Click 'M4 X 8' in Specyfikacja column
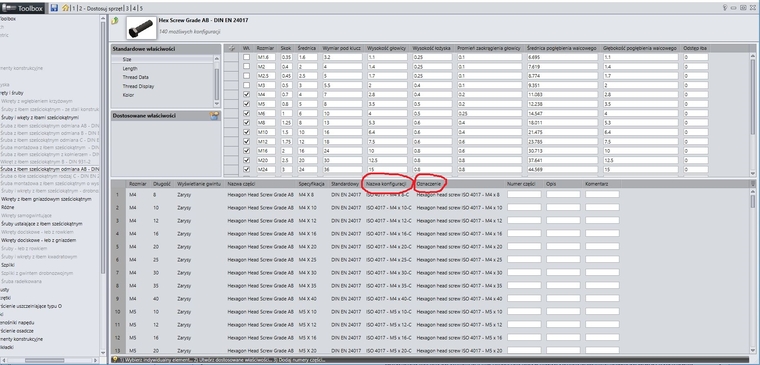 click(307, 194)
